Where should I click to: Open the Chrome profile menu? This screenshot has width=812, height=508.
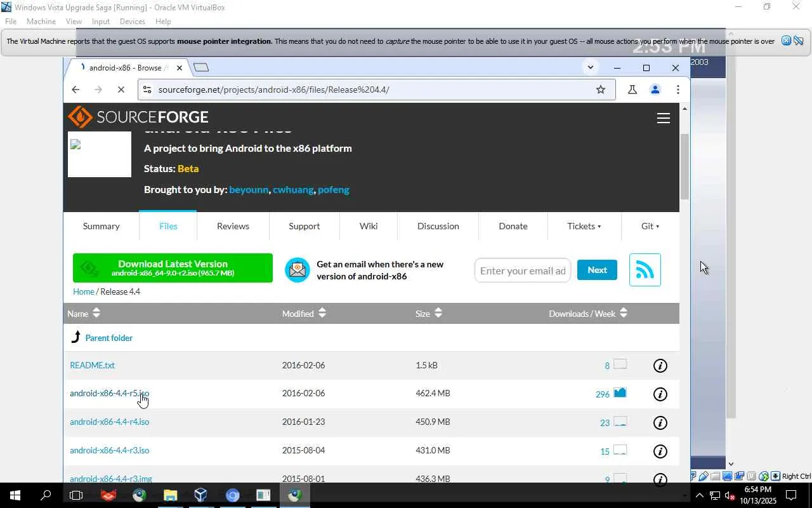(x=655, y=90)
